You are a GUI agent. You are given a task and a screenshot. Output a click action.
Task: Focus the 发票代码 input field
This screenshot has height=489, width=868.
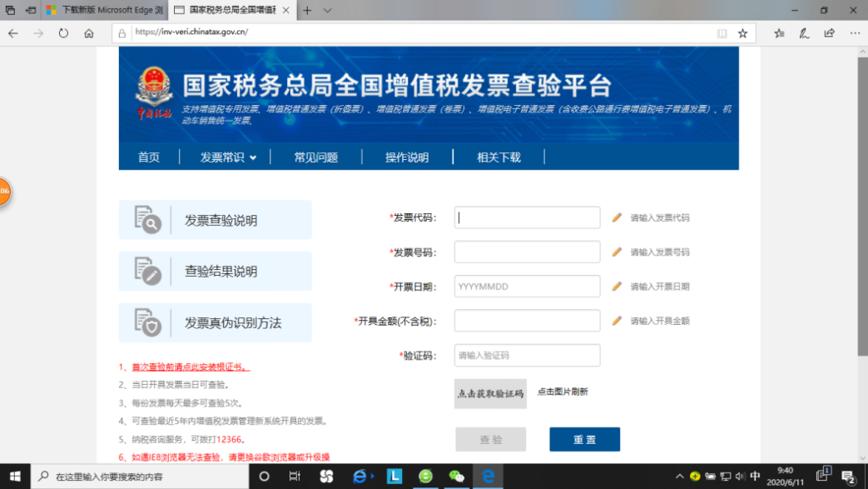[x=527, y=218]
